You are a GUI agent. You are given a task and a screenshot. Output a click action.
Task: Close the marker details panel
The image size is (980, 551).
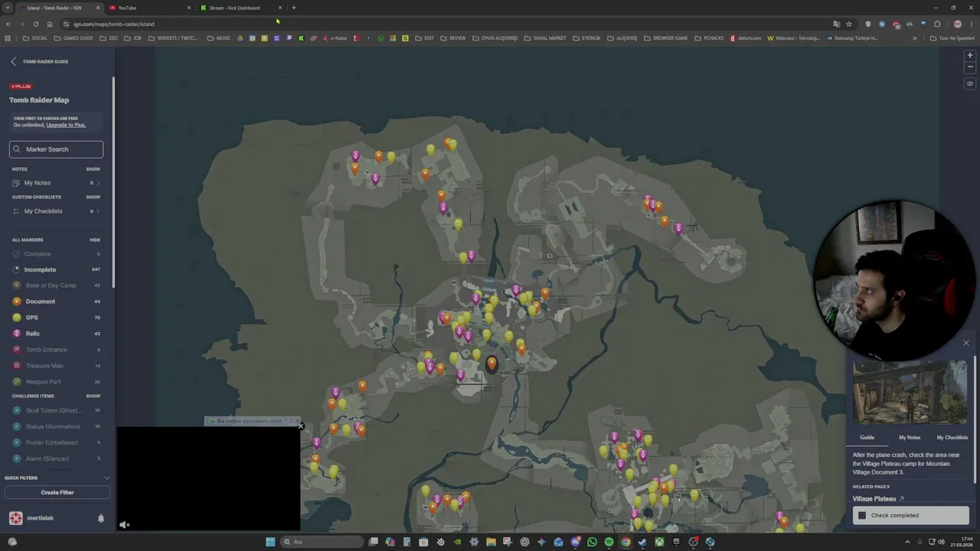(x=965, y=343)
